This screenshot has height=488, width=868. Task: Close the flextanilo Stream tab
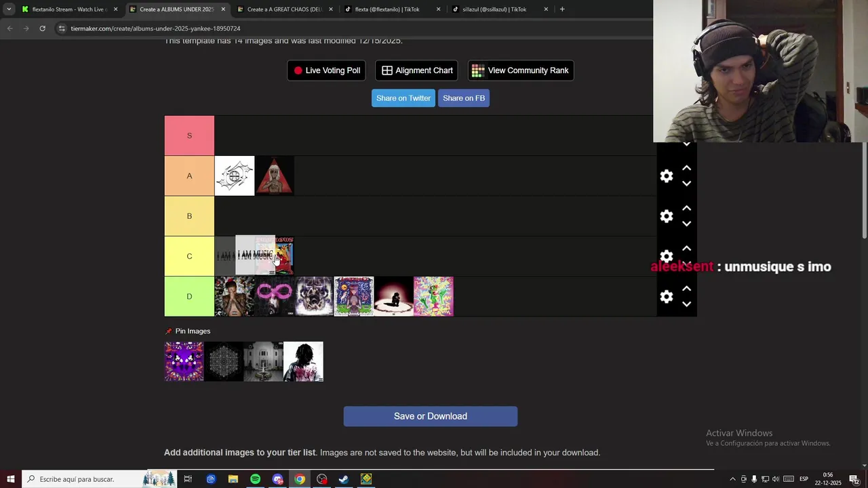click(x=115, y=9)
